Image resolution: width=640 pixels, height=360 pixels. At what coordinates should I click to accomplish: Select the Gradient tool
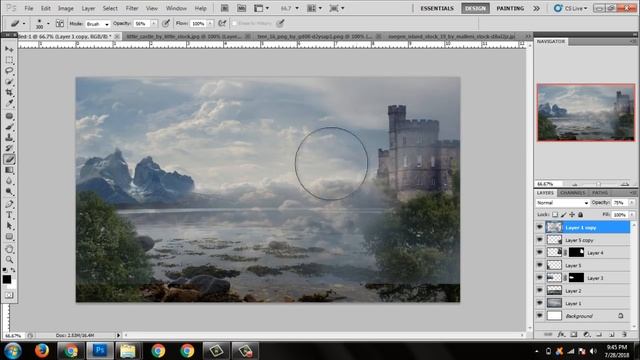click(9, 170)
